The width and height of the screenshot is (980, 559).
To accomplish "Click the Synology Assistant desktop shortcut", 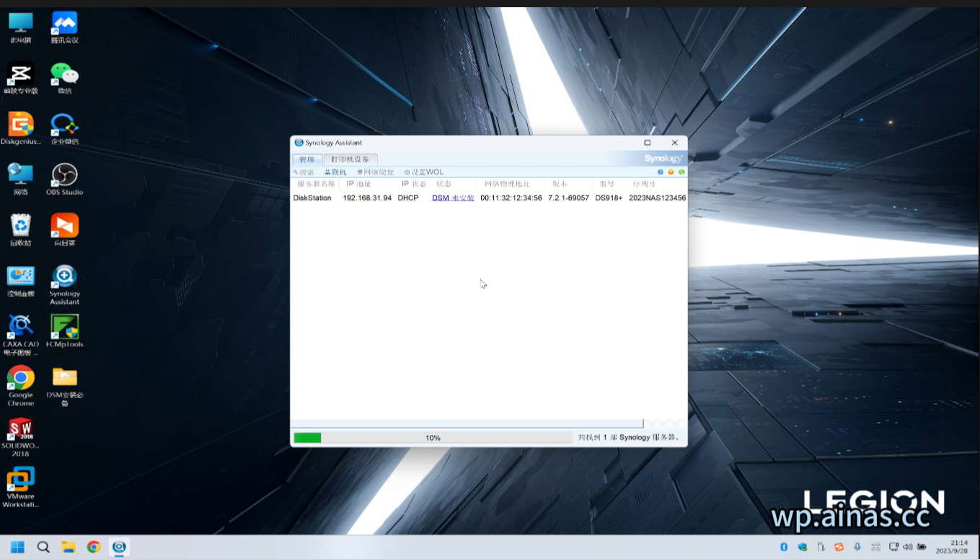I will [65, 284].
